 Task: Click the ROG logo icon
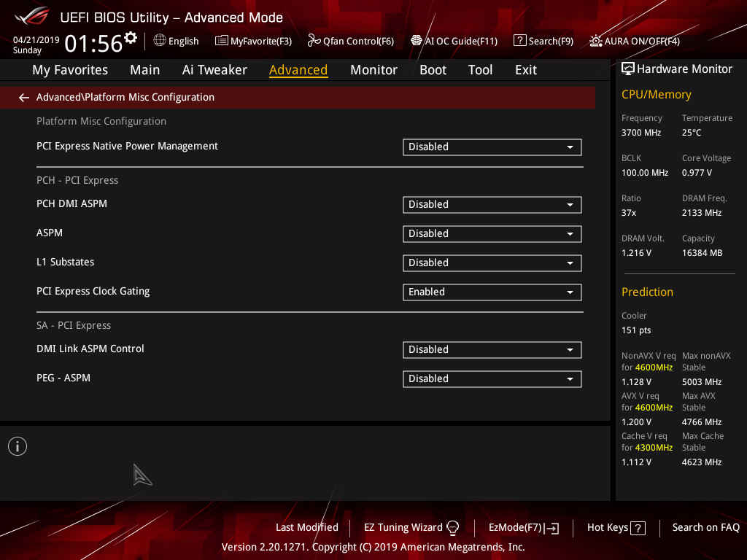tap(31, 16)
